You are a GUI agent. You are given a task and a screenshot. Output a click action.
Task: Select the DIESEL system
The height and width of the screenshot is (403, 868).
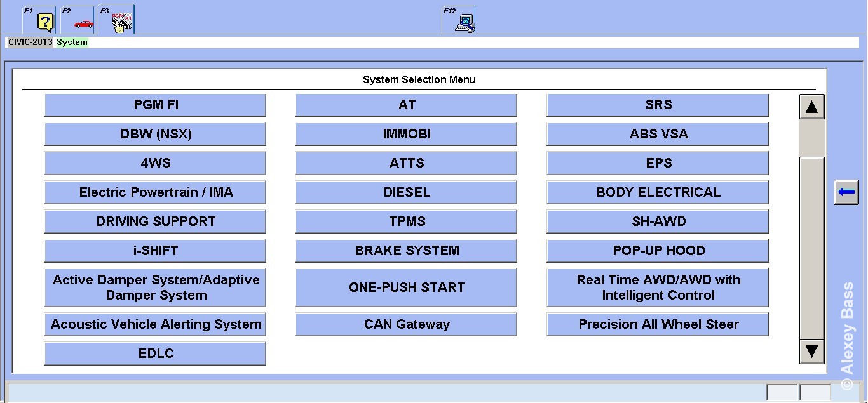(406, 193)
